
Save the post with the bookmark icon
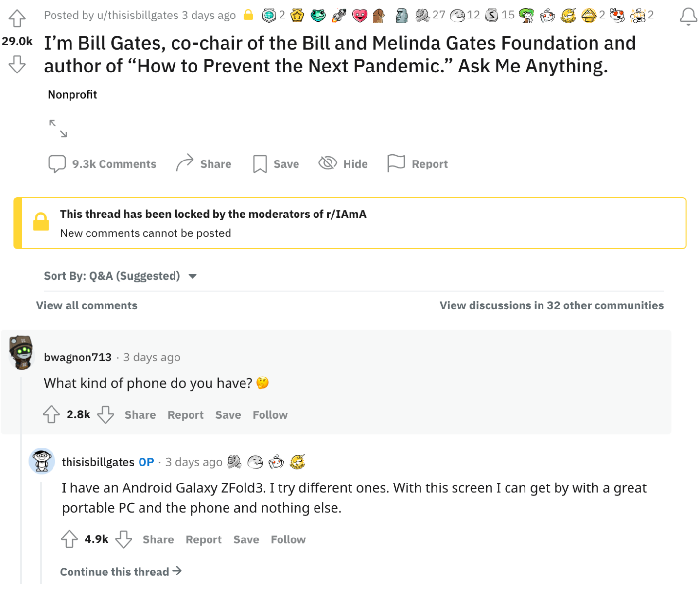coord(276,164)
